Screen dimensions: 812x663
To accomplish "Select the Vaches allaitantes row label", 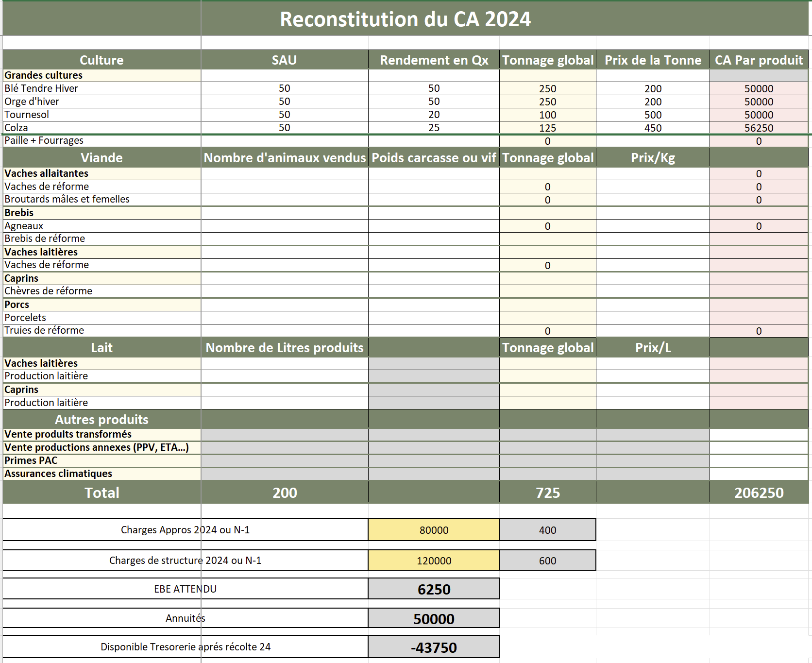I will click(101, 173).
